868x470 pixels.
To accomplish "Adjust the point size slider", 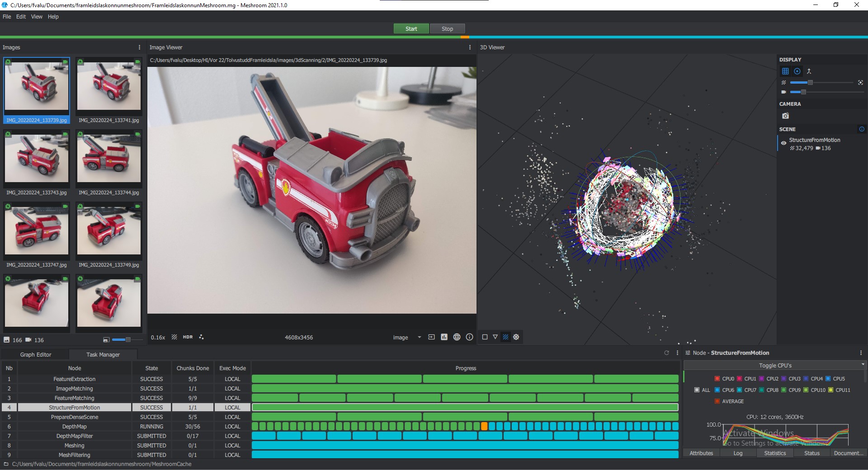I will 821,82.
